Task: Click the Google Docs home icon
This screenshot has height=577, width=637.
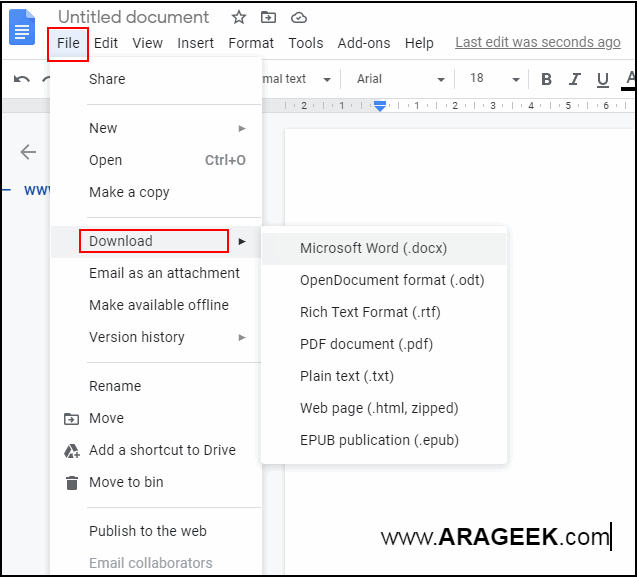Action: pos(22,27)
